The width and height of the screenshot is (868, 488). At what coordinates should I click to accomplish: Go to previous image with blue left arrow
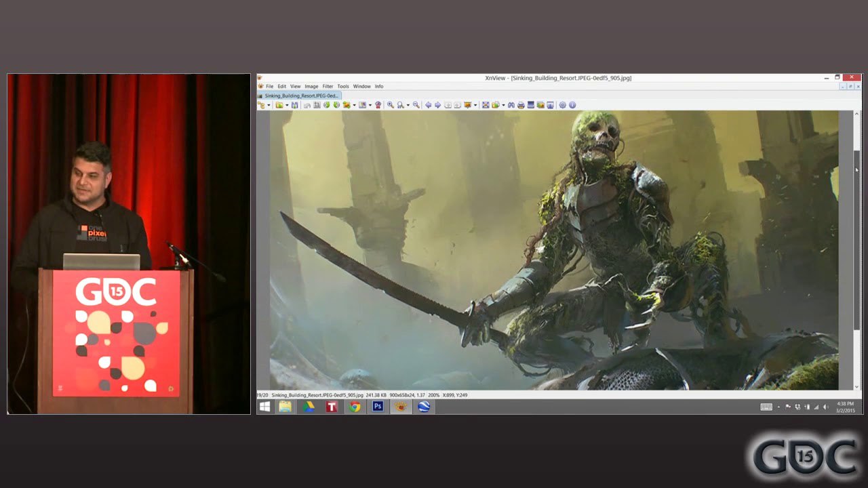click(429, 105)
